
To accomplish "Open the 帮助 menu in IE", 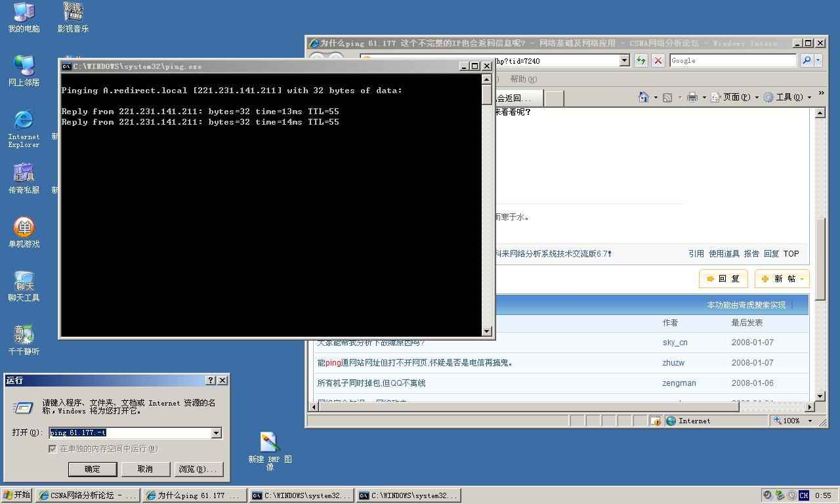I will pos(522,79).
